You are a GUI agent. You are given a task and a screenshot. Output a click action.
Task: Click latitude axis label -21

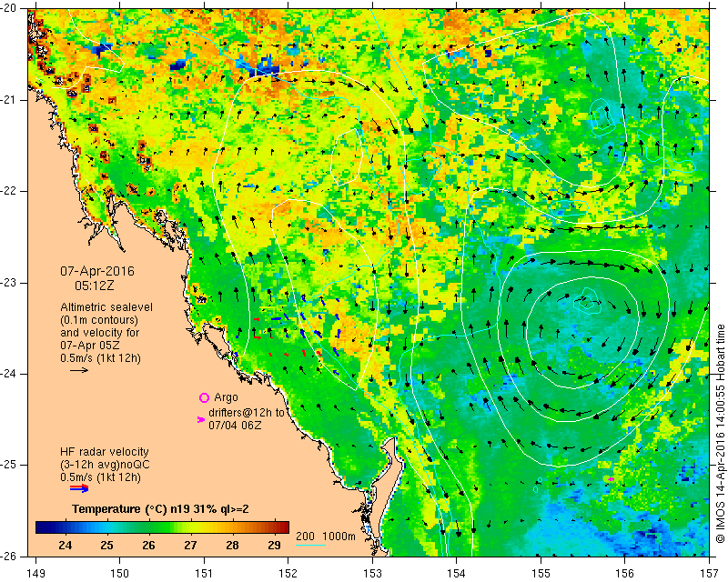(x=8, y=100)
